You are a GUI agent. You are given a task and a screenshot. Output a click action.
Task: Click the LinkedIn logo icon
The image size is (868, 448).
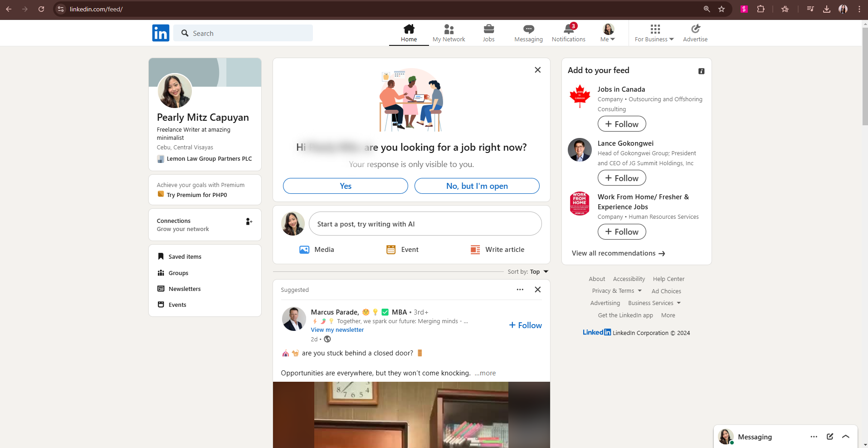161,33
